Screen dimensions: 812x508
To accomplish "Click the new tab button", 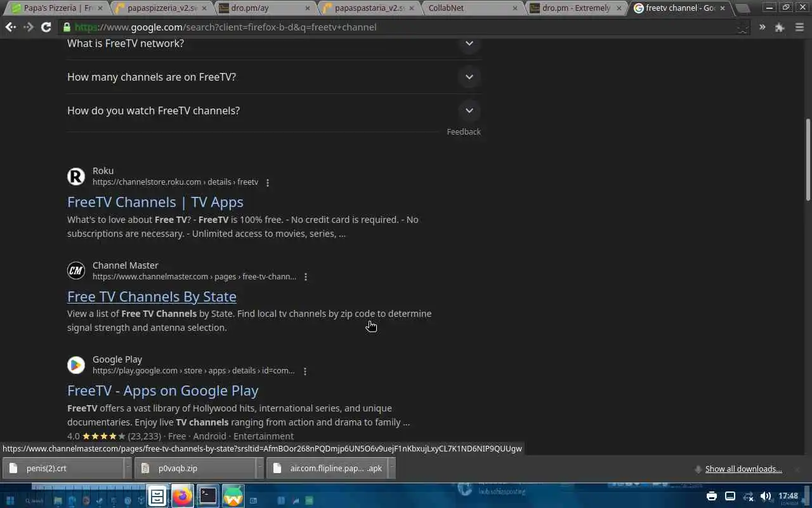I will click(742, 8).
